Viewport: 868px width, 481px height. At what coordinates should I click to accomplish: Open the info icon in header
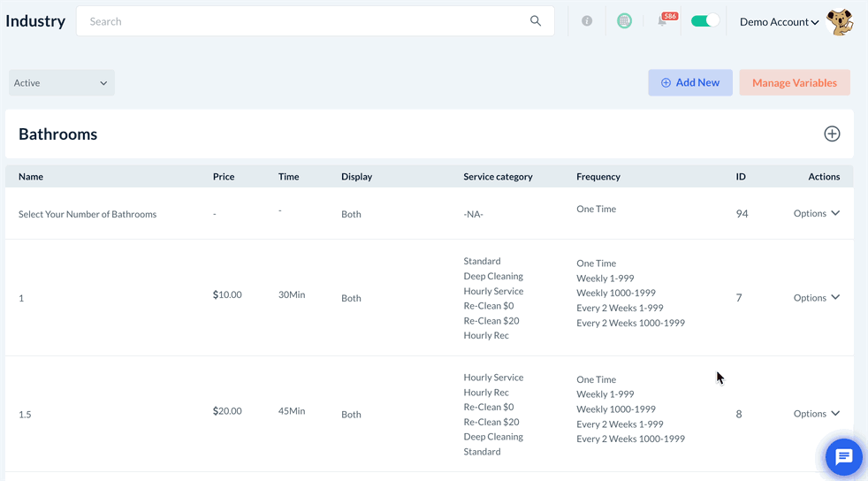tap(587, 21)
